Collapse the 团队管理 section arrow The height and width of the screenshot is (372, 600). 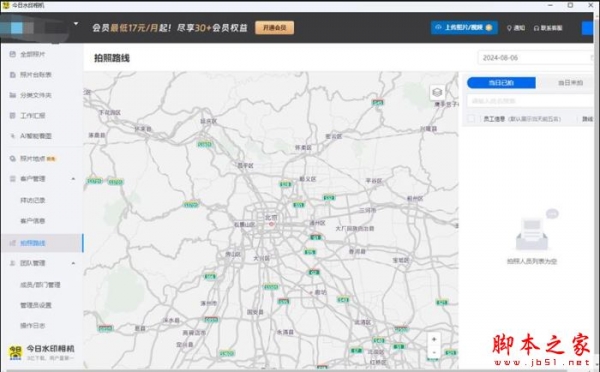tap(73, 263)
